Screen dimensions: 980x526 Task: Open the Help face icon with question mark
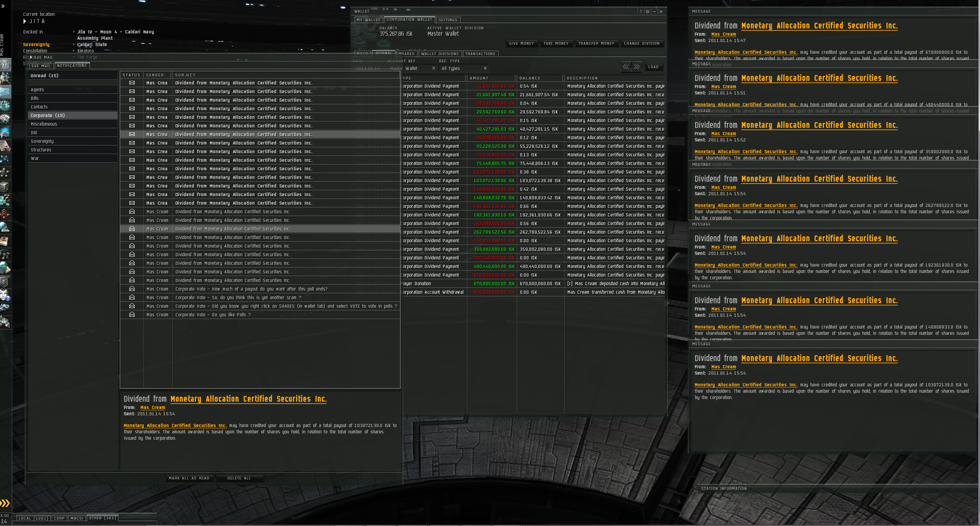coord(5,295)
